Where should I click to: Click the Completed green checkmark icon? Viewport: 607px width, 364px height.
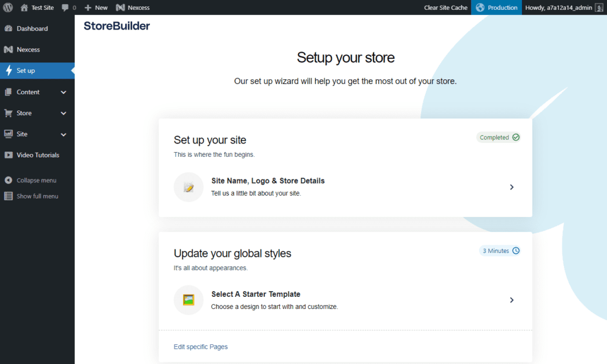coord(515,137)
